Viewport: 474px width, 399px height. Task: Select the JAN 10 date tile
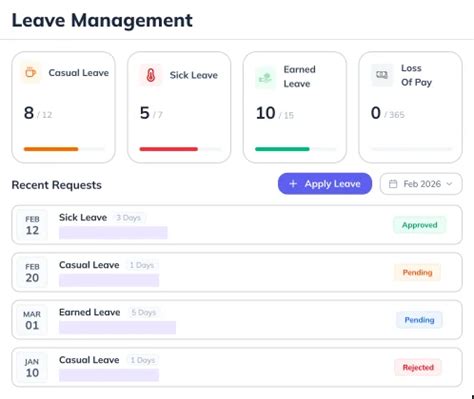pos(32,367)
